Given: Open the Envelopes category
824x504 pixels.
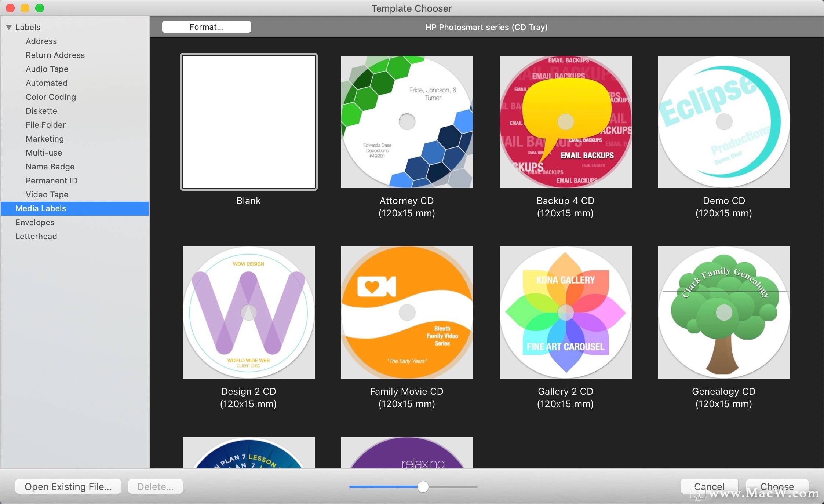Looking at the screenshot, I should [35, 222].
